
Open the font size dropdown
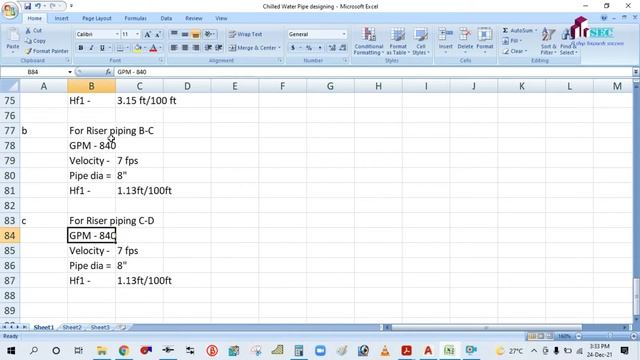click(138, 34)
